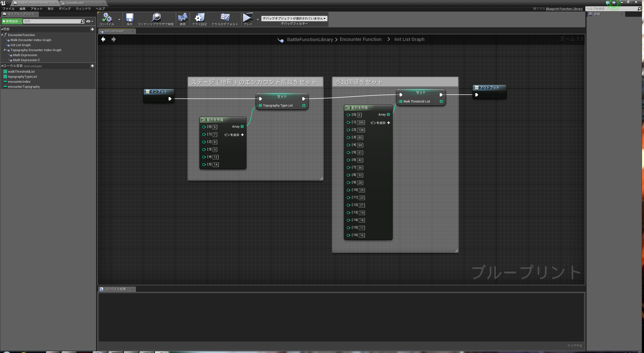Click the Find in Content Browser magnifier icon
This screenshot has width=644, height=353.
tap(156, 18)
